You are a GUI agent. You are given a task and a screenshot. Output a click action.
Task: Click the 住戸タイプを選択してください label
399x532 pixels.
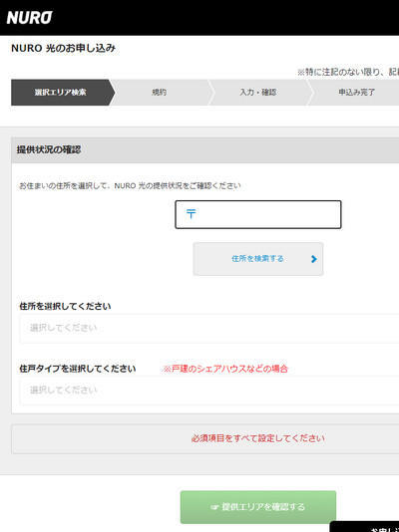click(x=78, y=369)
